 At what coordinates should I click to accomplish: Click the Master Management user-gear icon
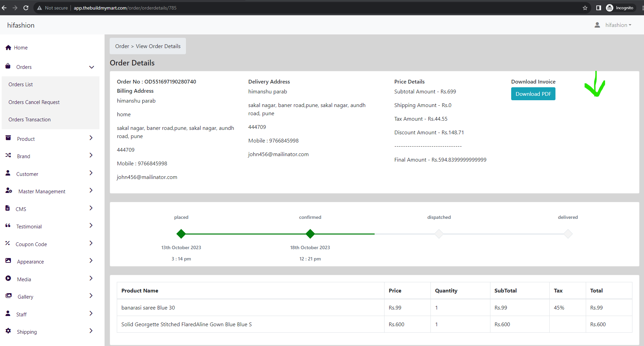point(9,191)
